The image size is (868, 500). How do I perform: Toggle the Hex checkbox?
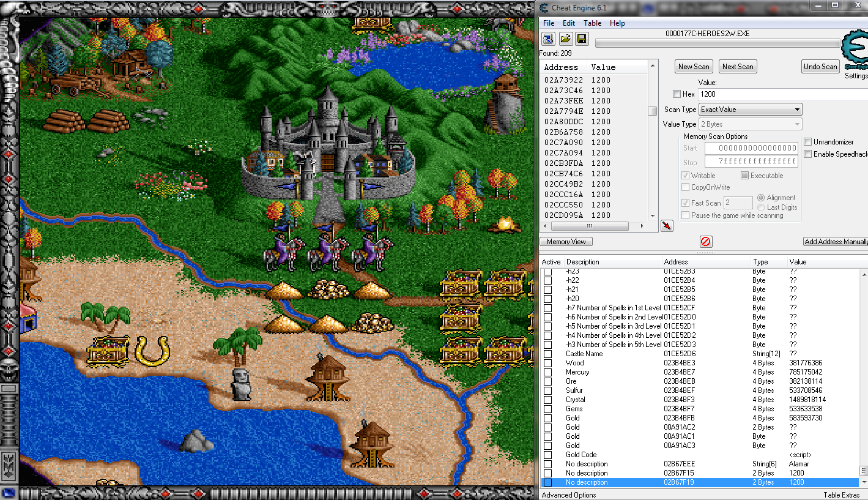pyautogui.click(x=677, y=94)
